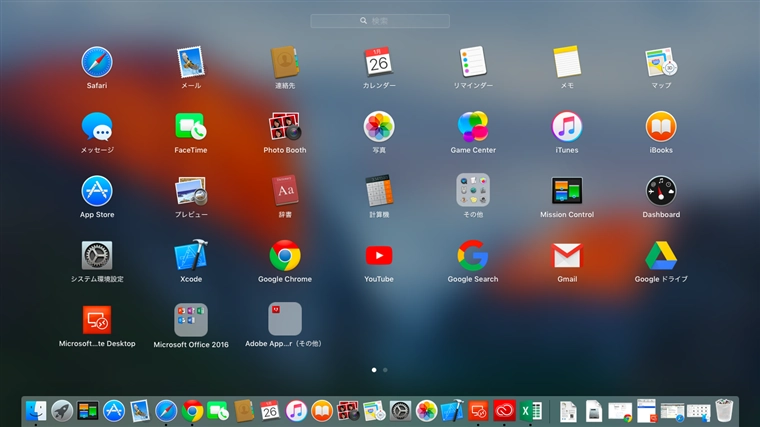Open the Trash in the Dock

tap(724, 411)
